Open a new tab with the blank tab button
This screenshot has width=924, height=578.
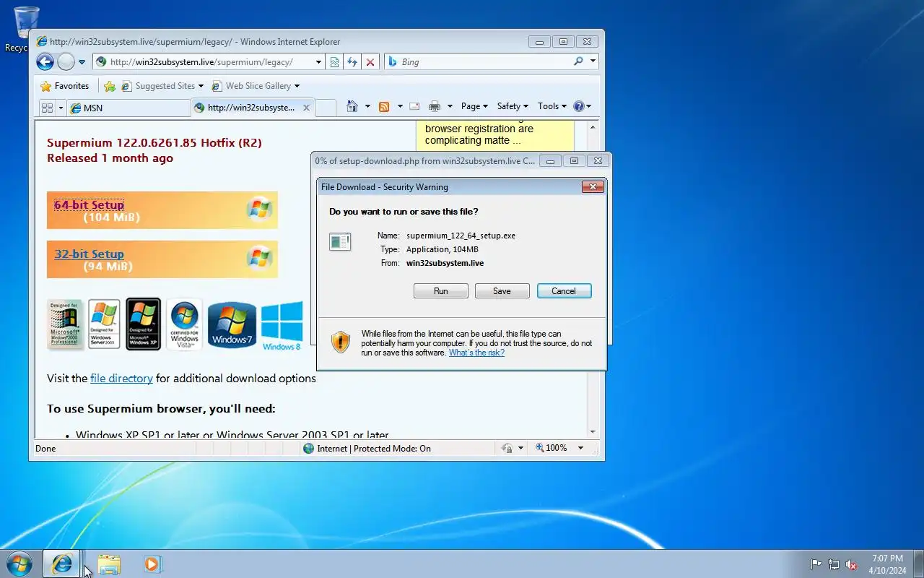pyautogui.click(x=326, y=108)
